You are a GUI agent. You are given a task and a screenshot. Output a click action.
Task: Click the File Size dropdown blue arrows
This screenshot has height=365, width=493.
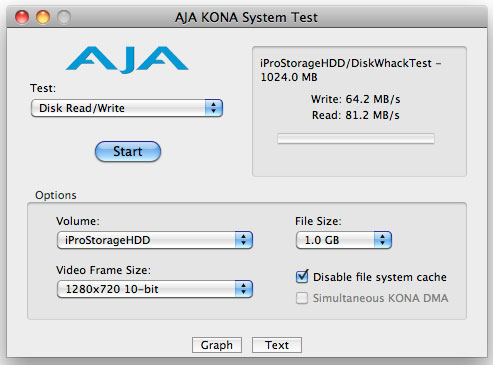(x=383, y=240)
